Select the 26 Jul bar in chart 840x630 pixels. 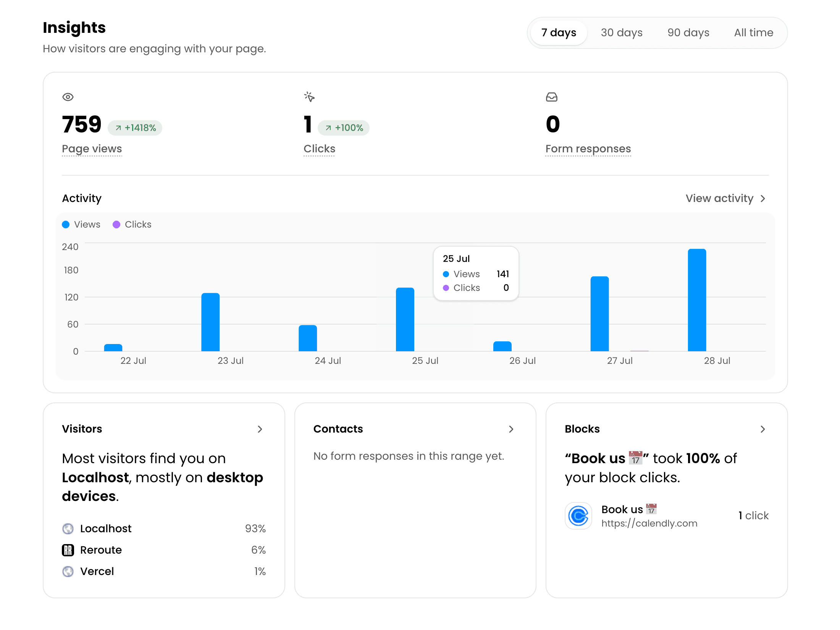[x=502, y=346]
